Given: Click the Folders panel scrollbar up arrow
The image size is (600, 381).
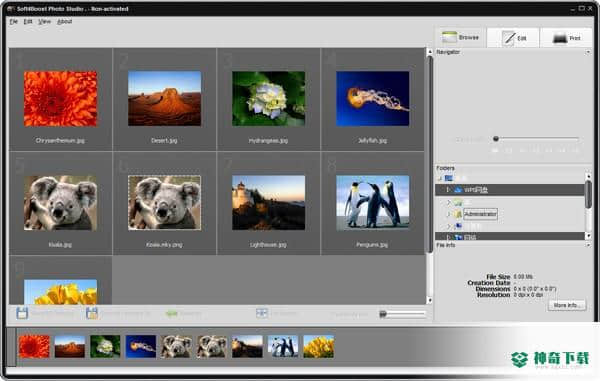Looking at the screenshot, I should [589, 176].
